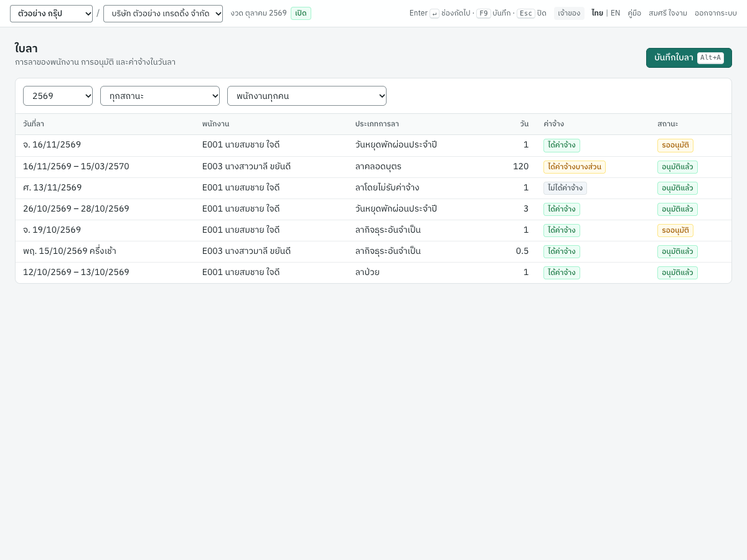Click the รออนุมัติ status on 19/10/2569 row

tap(675, 230)
